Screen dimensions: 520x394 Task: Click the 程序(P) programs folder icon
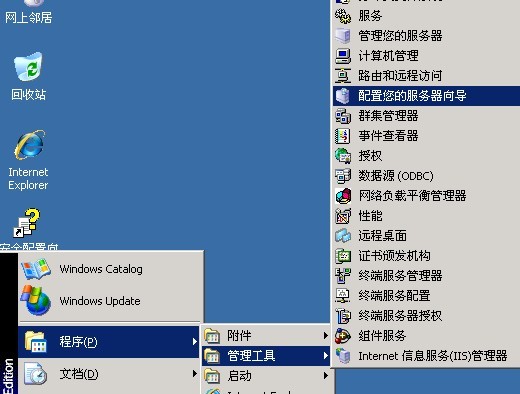36,342
